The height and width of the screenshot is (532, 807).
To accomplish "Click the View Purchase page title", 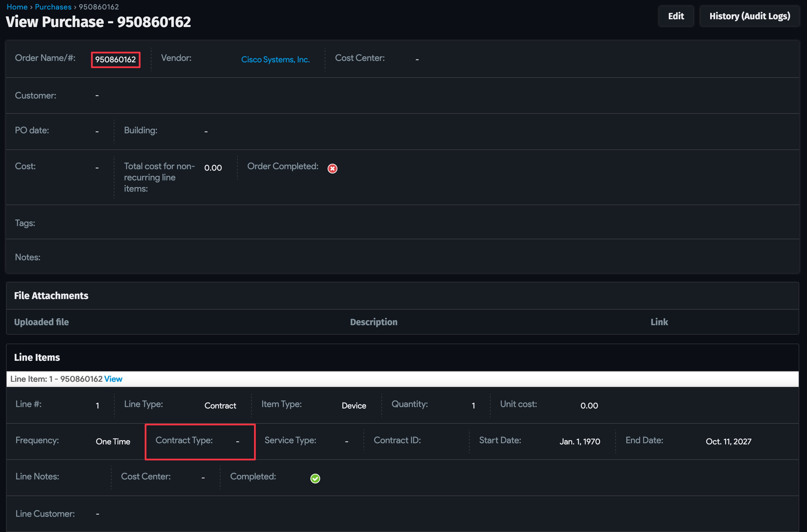I will coord(98,22).
